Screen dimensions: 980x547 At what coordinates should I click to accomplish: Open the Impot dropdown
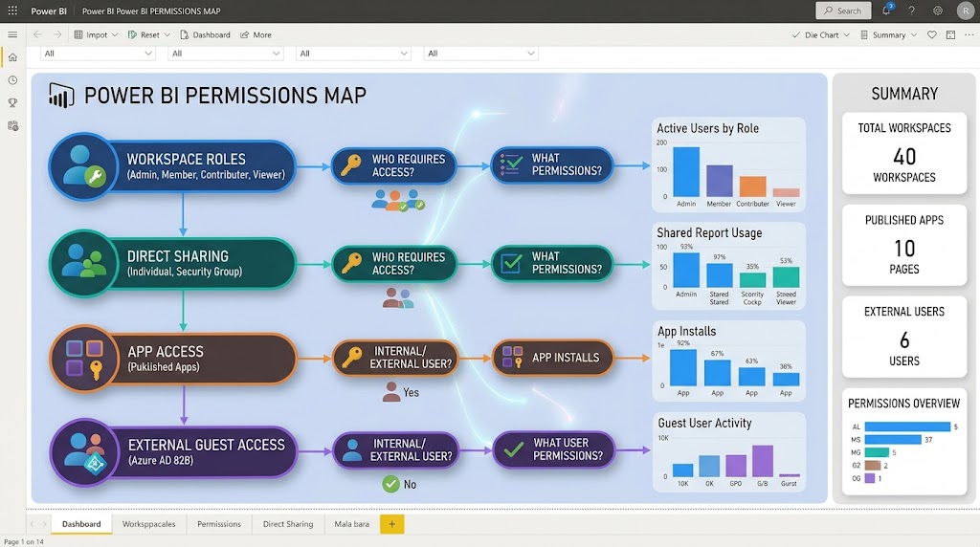(x=96, y=35)
